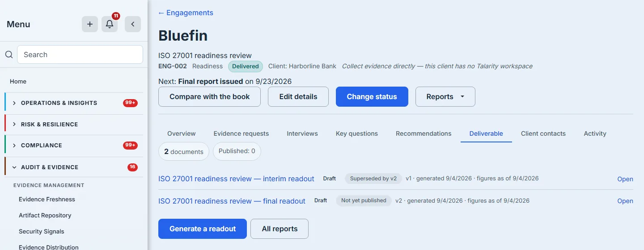Click the ENG-002 identifier
Screen dimensions: 644x250
[172, 66]
